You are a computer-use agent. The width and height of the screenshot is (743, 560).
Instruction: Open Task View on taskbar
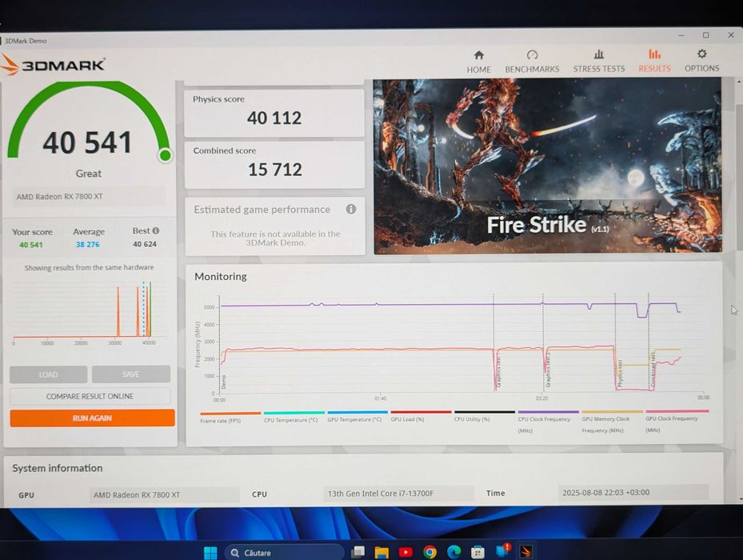pyautogui.click(x=358, y=552)
